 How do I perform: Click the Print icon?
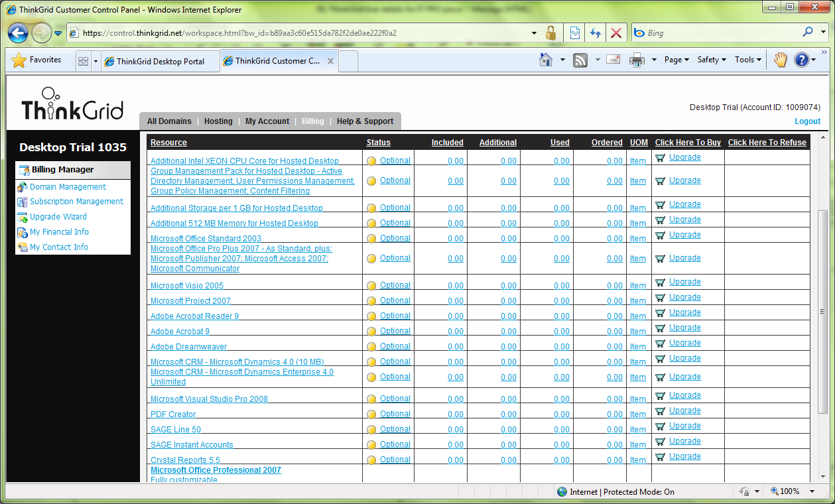click(x=637, y=60)
